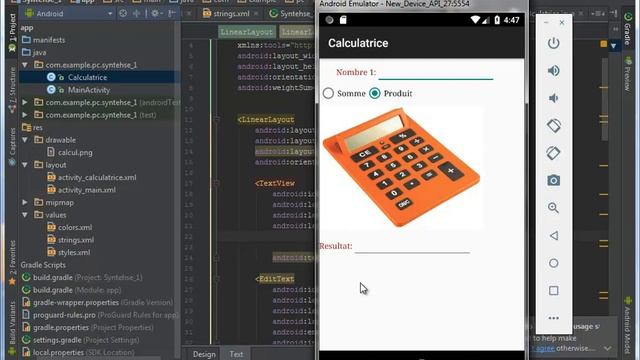Switch to the Text tab
The height and width of the screenshot is (360, 640).
[x=236, y=354]
